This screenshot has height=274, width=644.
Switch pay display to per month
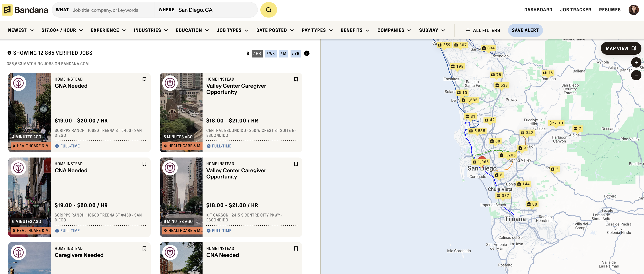point(283,53)
